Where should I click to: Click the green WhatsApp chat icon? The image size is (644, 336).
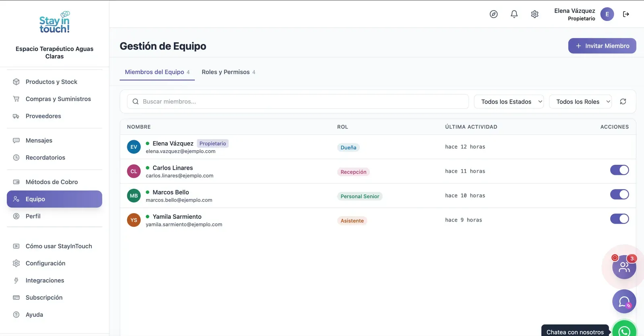point(624,329)
